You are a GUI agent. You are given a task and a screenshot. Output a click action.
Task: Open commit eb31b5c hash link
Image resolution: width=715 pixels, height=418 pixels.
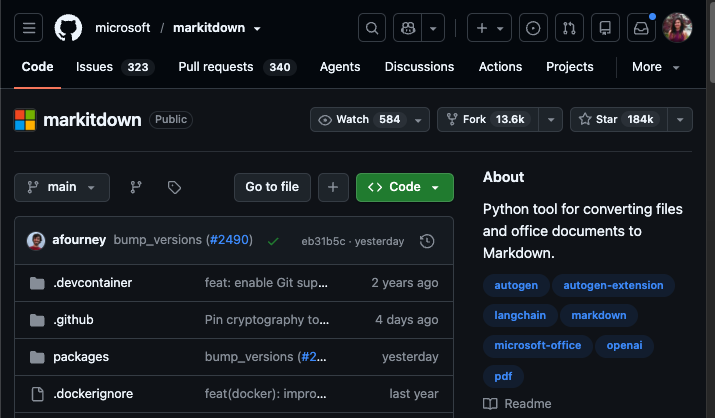323,241
